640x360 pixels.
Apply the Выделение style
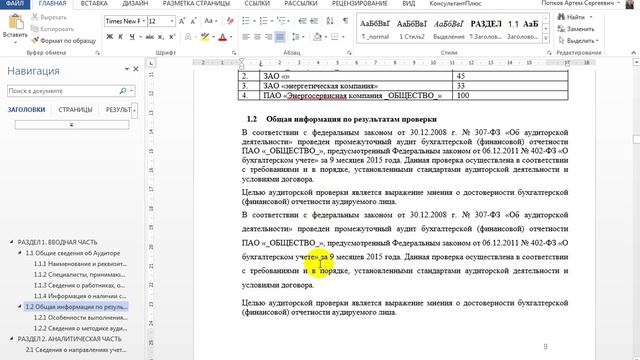click(x=449, y=29)
